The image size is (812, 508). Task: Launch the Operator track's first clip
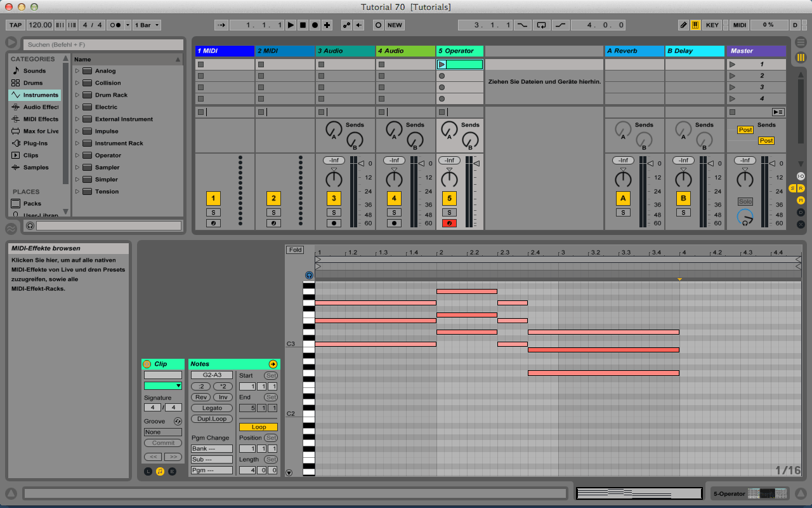pyautogui.click(x=442, y=65)
